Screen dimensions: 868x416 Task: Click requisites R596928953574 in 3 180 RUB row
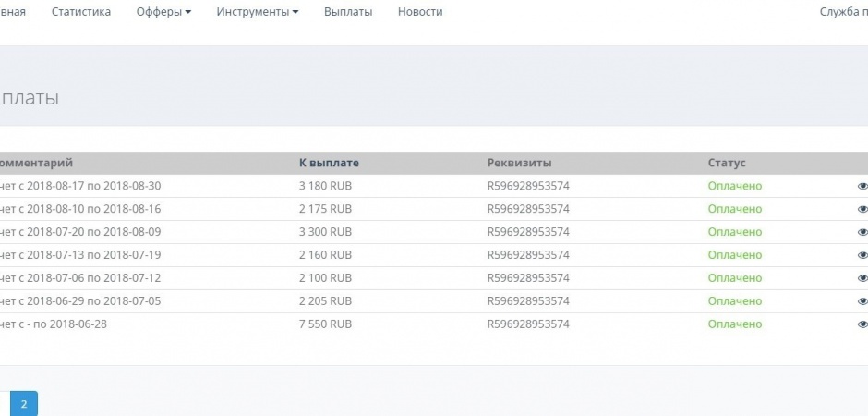click(528, 186)
